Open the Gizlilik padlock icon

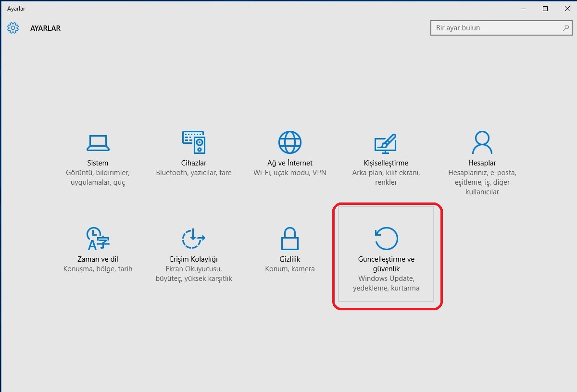[x=290, y=239]
